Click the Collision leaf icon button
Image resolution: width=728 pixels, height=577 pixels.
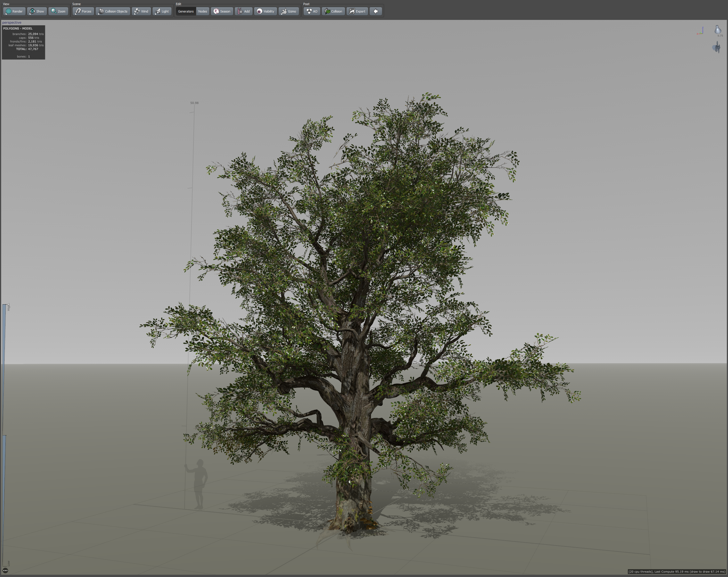(x=333, y=11)
